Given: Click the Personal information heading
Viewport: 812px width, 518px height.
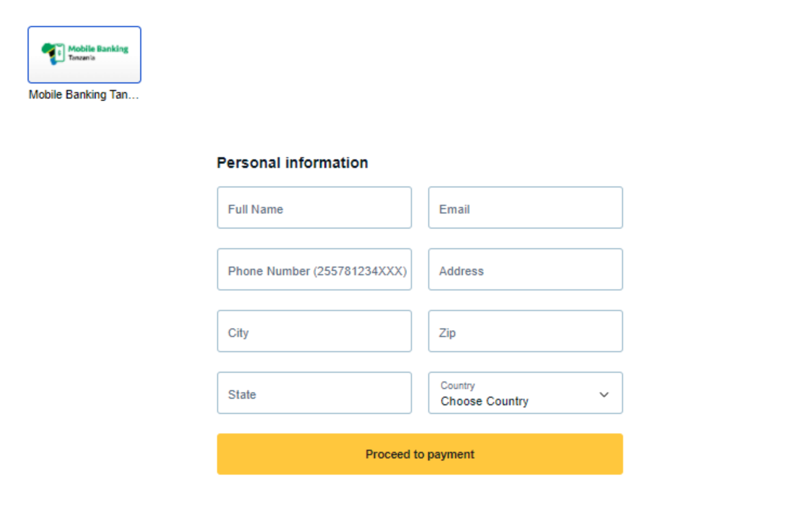Looking at the screenshot, I should [292, 163].
